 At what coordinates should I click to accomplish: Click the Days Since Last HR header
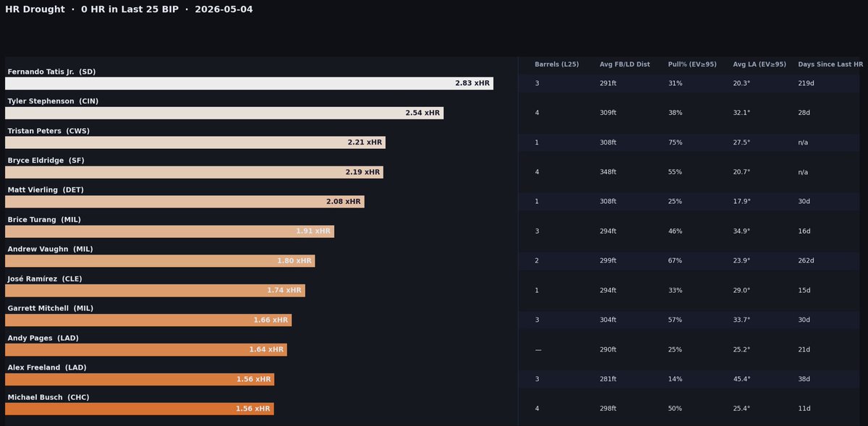830,64
